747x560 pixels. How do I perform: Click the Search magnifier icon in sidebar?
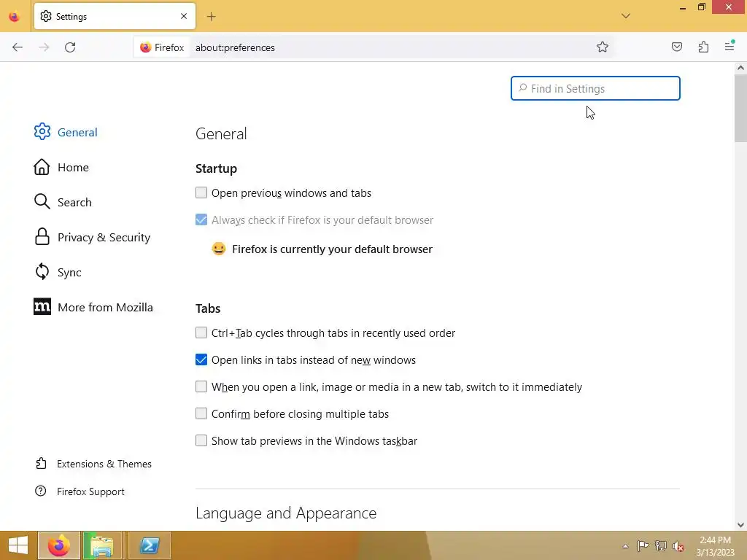click(42, 201)
